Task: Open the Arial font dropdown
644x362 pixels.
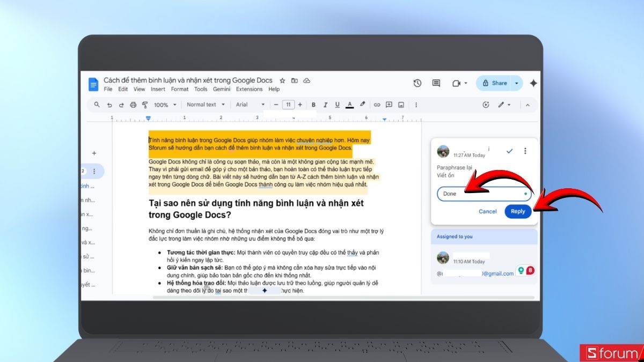Action: (x=251, y=105)
